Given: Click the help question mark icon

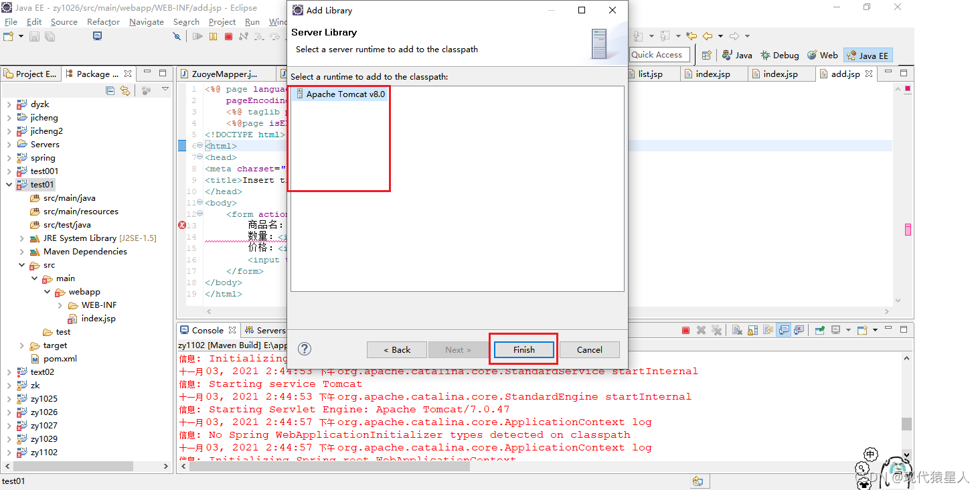Looking at the screenshot, I should [305, 349].
